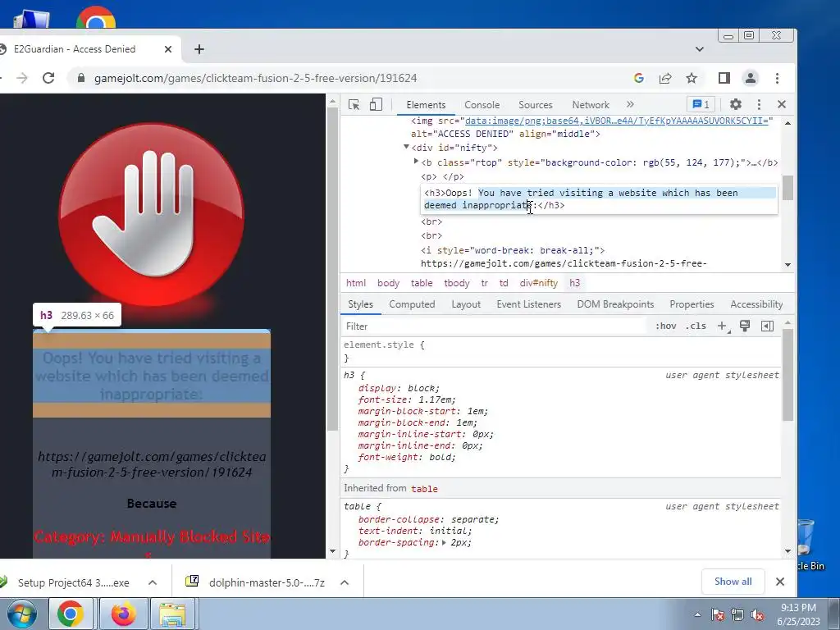Image resolution: width=840 pixels, height=630 pixels.
Task: Toggle the computed styles sidebar icon
Action: (767, 326)
